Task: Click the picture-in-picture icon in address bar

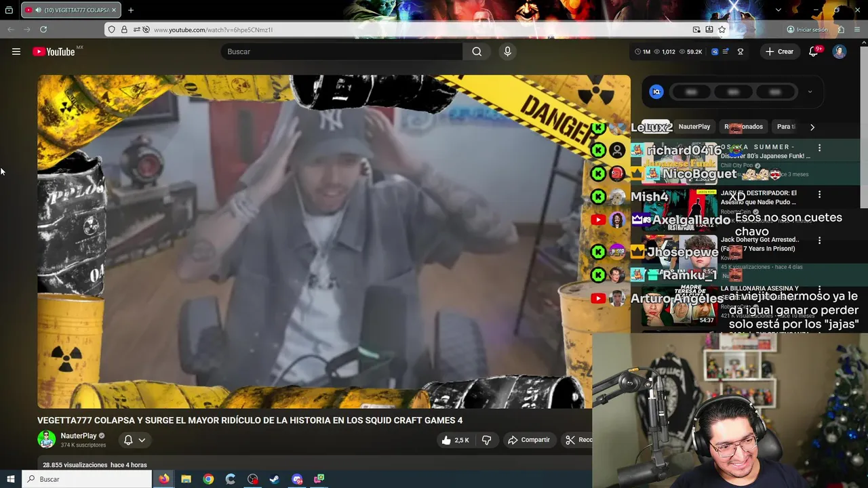Action: 696,29
